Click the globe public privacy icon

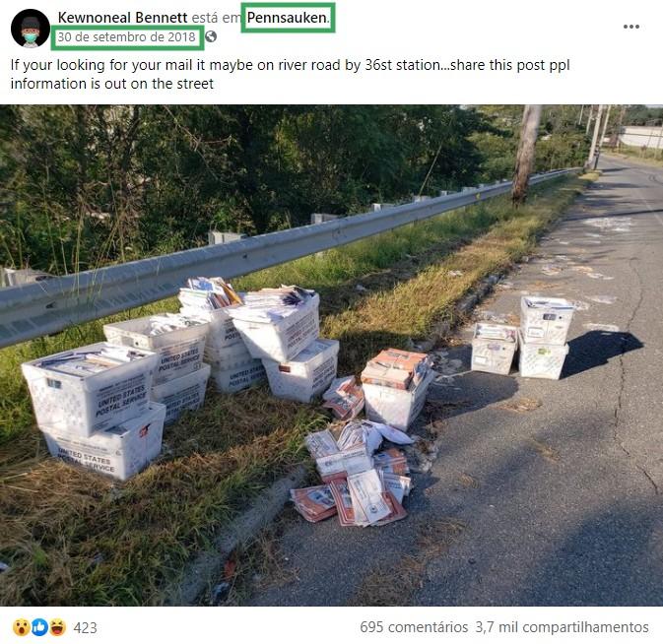(211, 36)
